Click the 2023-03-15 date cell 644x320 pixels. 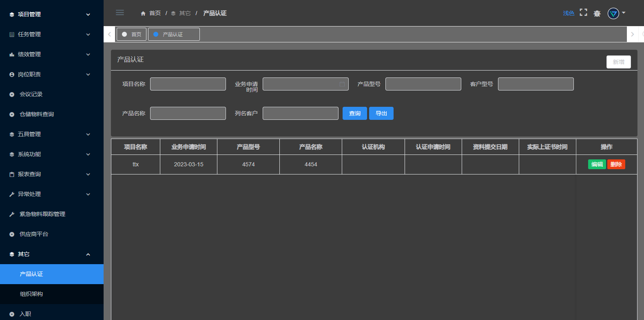click(x=189, y=164)
